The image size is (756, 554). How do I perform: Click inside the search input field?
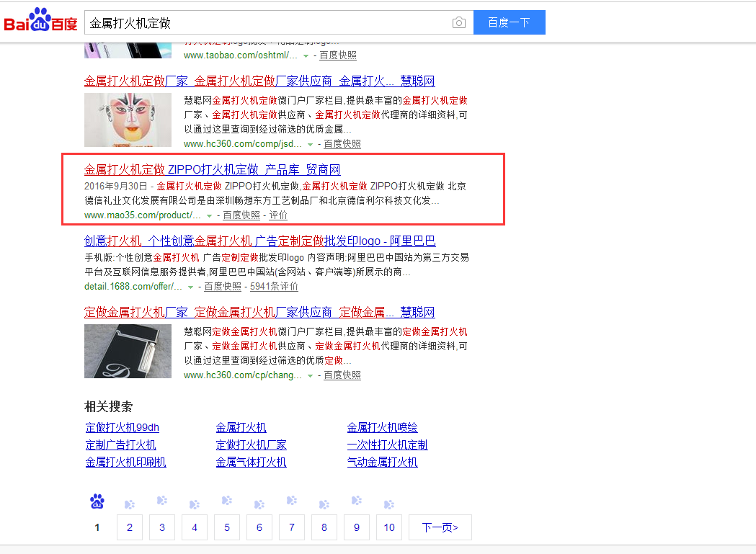tap(274, 22)
